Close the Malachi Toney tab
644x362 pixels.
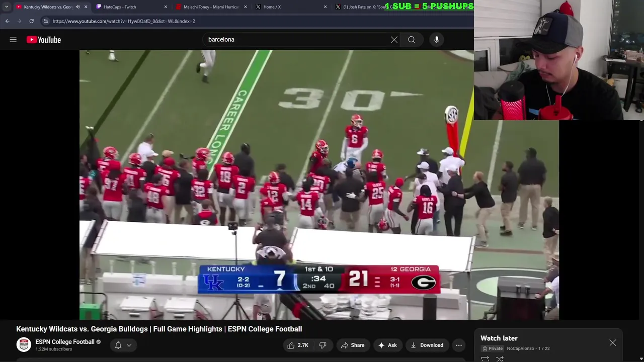click(246, 7)
